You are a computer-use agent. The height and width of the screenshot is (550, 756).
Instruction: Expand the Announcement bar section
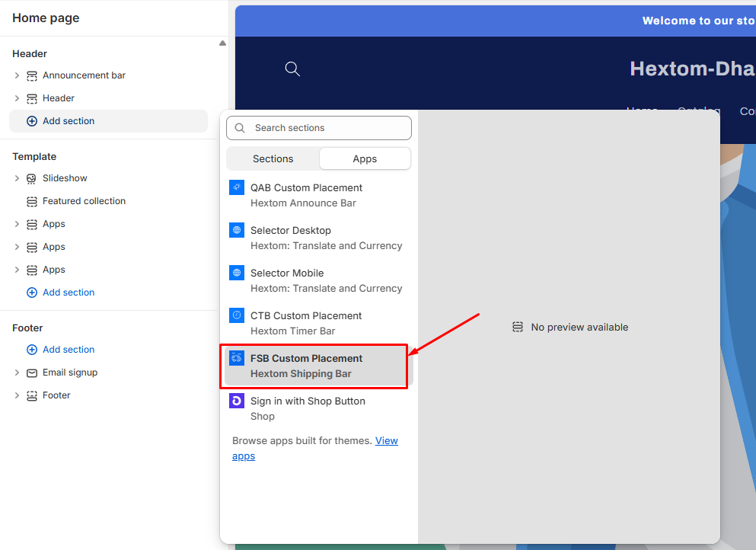[x=17, y=75]
